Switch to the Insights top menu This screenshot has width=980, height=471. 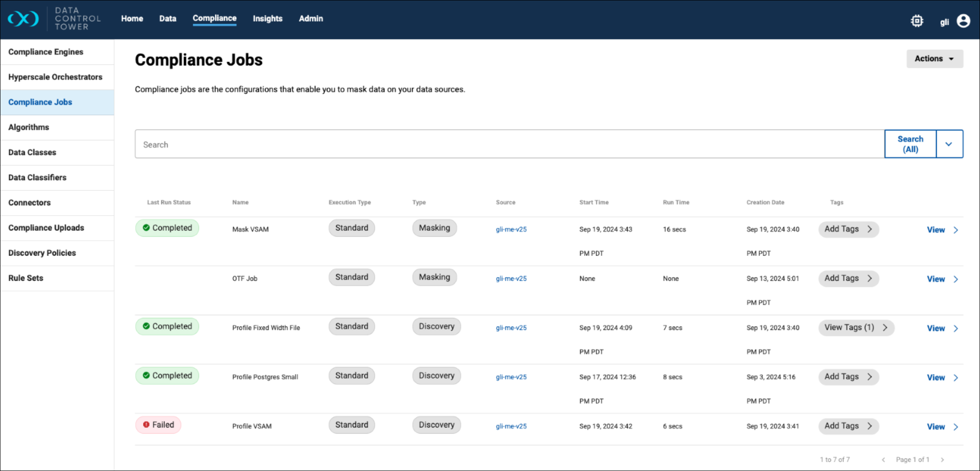(x=267, y=18)
